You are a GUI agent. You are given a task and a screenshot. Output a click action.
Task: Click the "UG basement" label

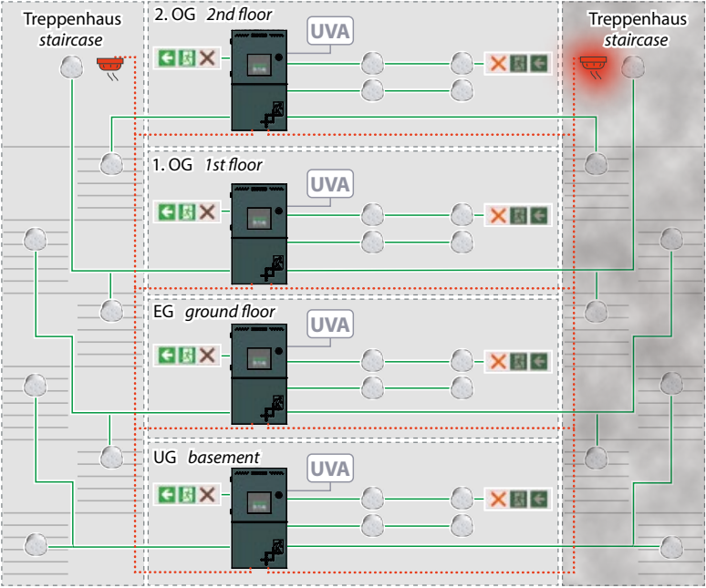coord(206,456)
